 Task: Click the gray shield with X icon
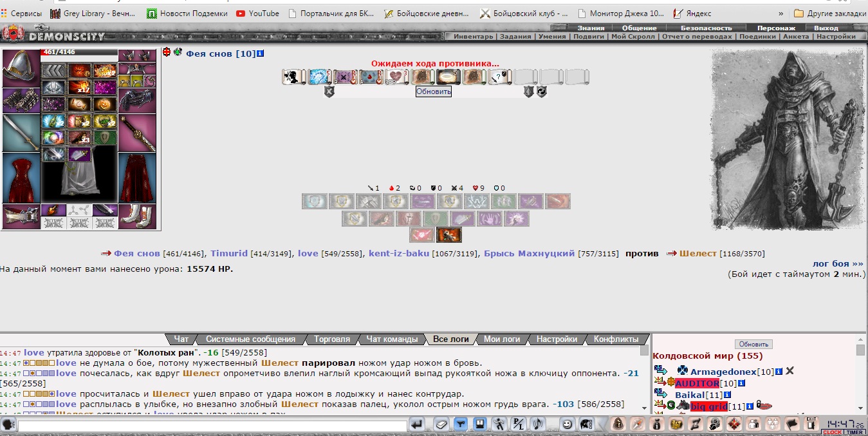pyautogui.click(x=329, y=92)
